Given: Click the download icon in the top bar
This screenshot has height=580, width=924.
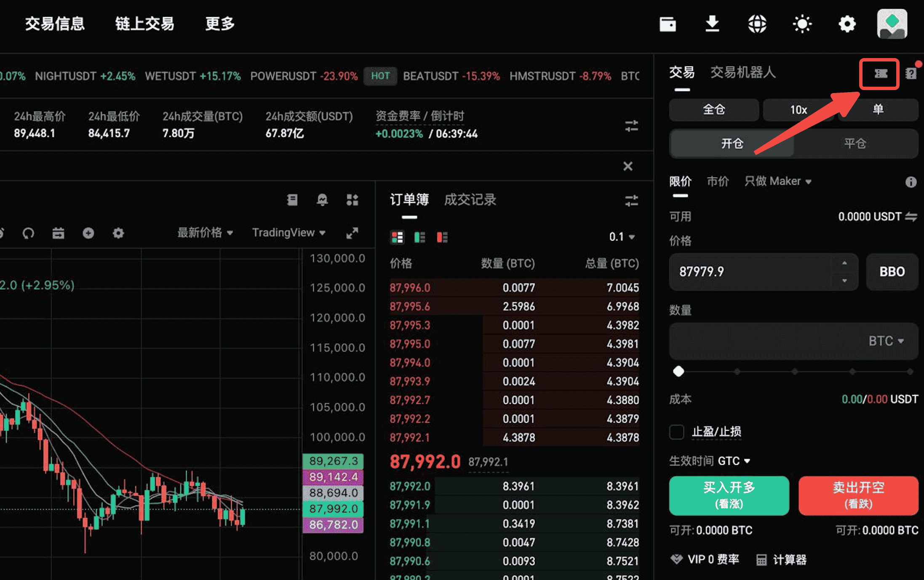Looking at the screenshot, I should point(712,24).
